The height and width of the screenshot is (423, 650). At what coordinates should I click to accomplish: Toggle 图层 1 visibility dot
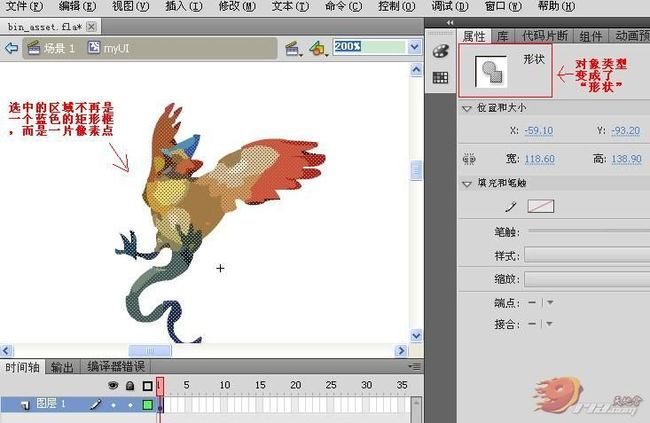pos(113,405)
